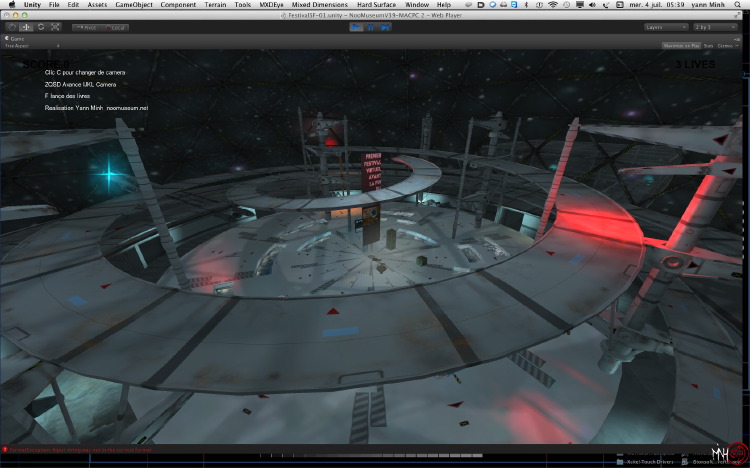This screenshot has width=750, height=468.
Task: Select the Move transform tool
Action: pyautogui.click(x=26, y=27)
